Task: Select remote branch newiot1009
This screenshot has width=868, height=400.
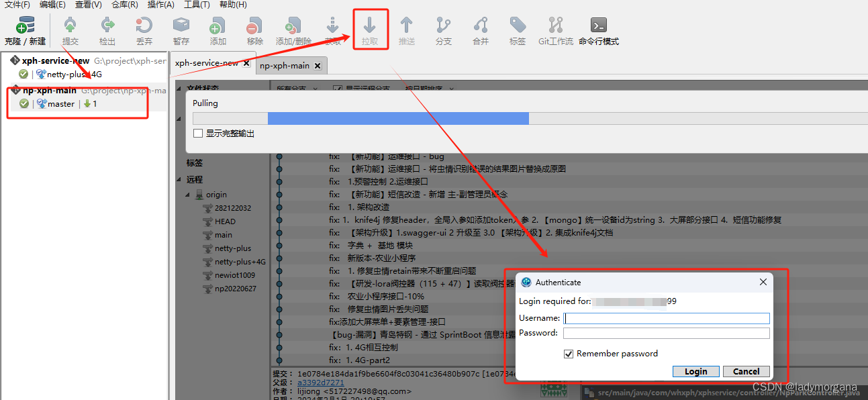Action: coord(235,275)
